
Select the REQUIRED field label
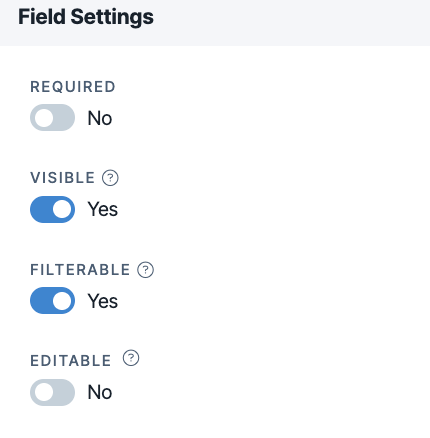[x=73, y=87]
